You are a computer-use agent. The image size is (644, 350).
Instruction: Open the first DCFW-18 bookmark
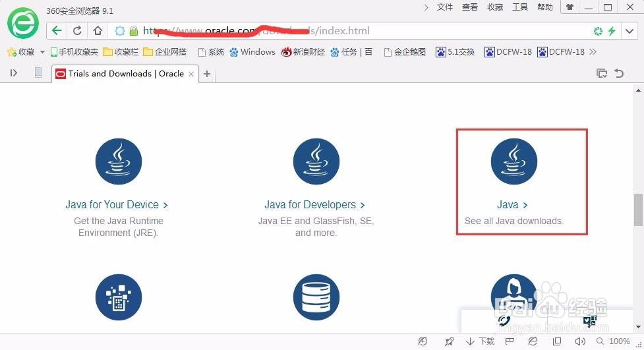click(508, 52)
